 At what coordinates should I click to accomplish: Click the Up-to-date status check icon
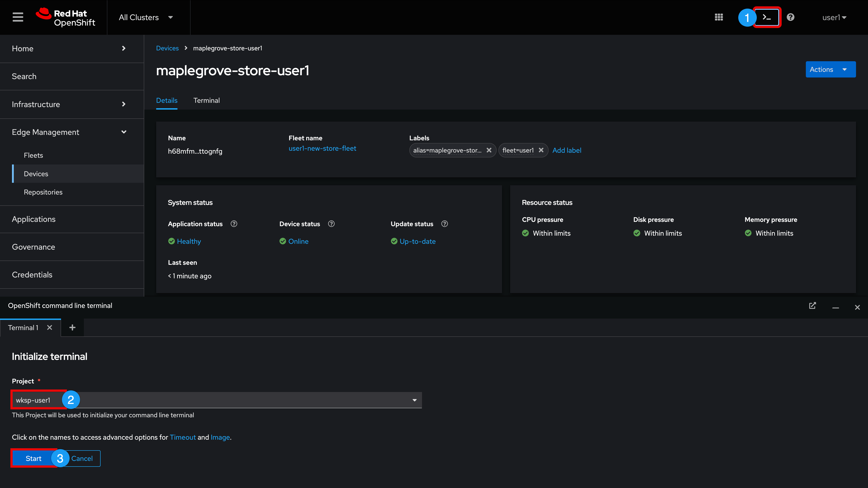click(394, 241)
